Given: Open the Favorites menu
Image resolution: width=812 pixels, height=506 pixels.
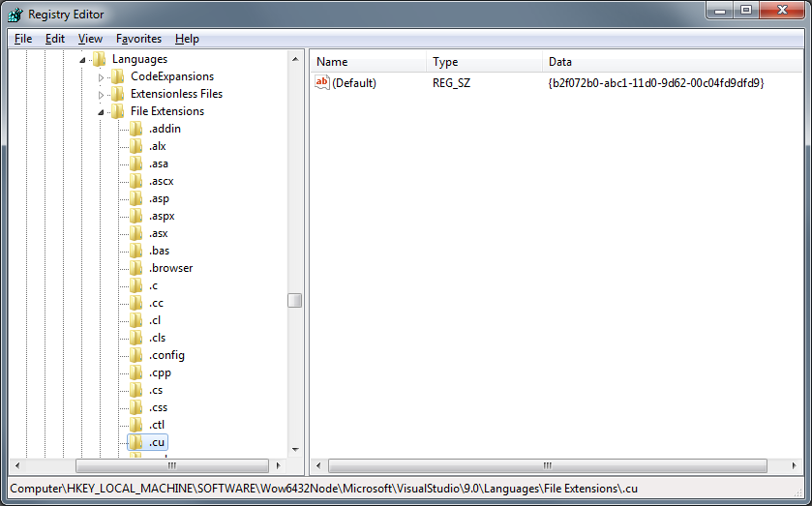Looking at the screenshot, I should [138, 39].
